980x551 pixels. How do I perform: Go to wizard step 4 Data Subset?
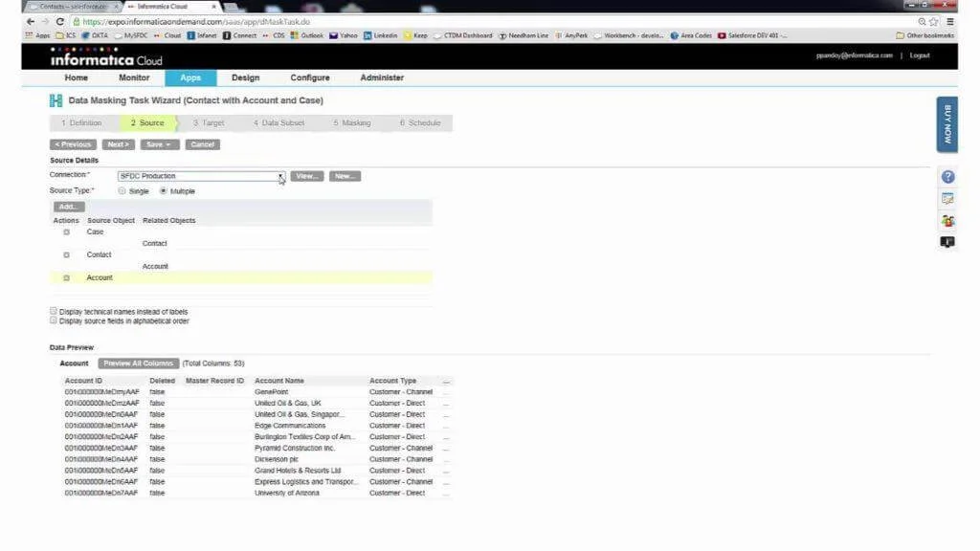pyautogui.click(x=278, y=123)
